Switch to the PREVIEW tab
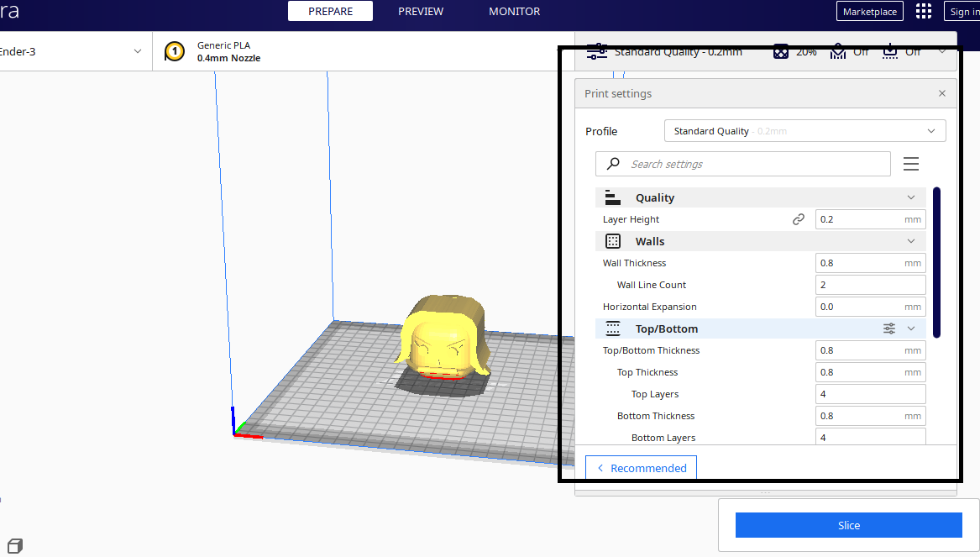 421,11
